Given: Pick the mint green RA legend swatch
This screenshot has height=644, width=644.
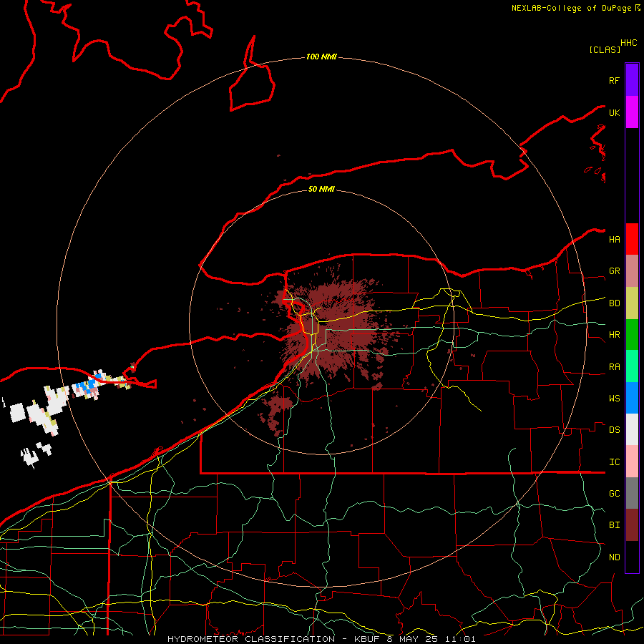Looking at the screenshot, I should [x=632, y=366].
